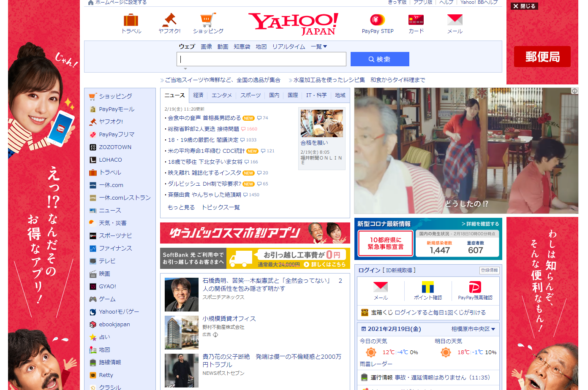The image size is (588, 390).
Task: Expand search suggestions arrow below search box
Action: coord(185,69)
